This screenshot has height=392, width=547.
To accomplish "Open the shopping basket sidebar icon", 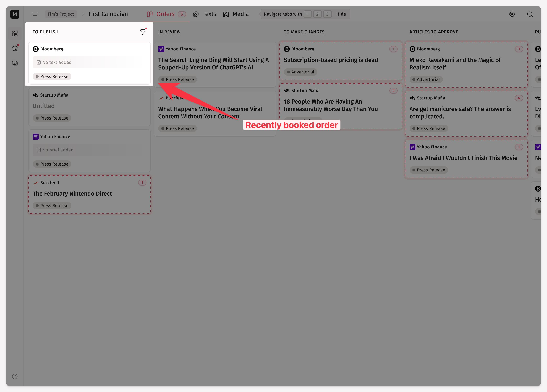I will [x=15, y=48].
